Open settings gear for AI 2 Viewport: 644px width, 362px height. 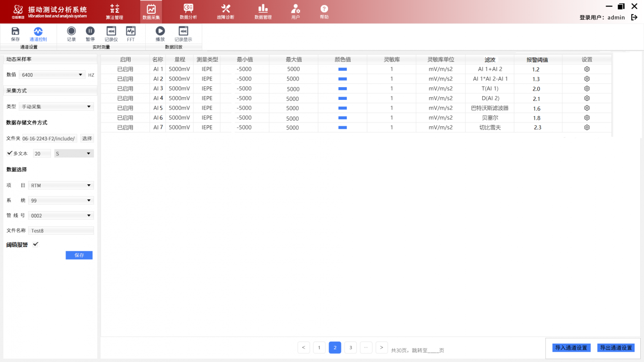coord(587,79)
